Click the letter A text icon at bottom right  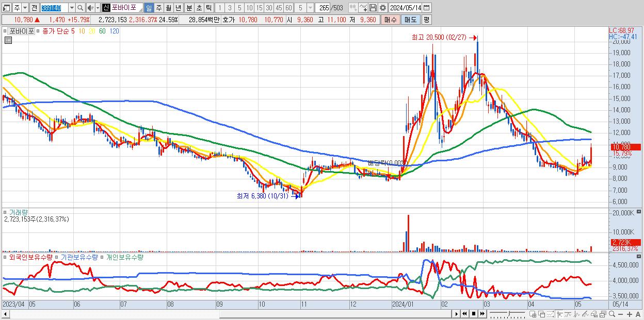(x=638, y=314)
